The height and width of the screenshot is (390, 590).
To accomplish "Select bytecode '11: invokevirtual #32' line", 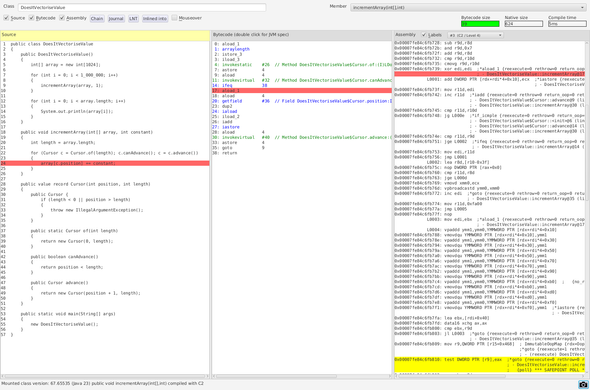I will pos(302,80).
